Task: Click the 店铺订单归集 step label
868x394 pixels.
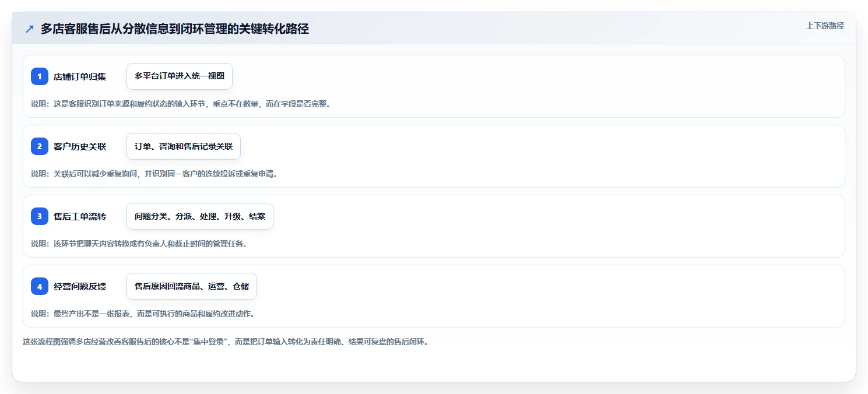Action: 80,76
